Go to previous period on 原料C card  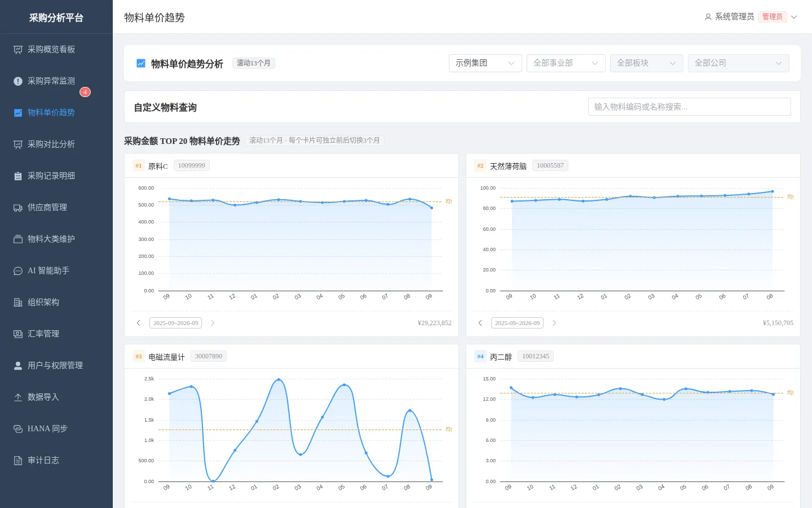pyautogui.click(x=139, y=323)
